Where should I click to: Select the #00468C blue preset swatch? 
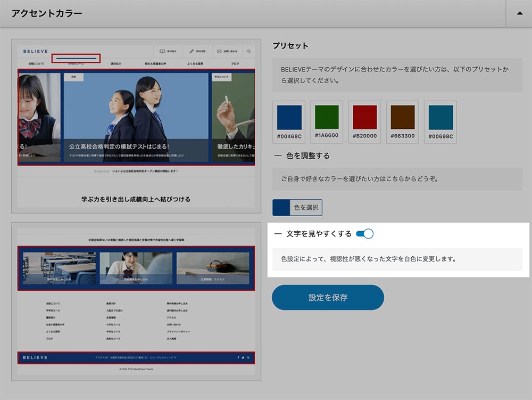[289, 118]
